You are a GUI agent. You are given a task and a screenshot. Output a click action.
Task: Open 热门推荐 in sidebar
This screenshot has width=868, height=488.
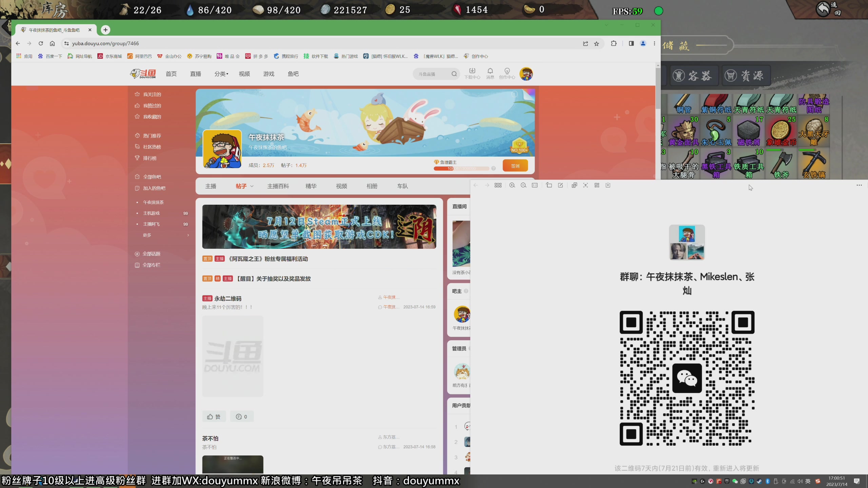tap(152, 136)
